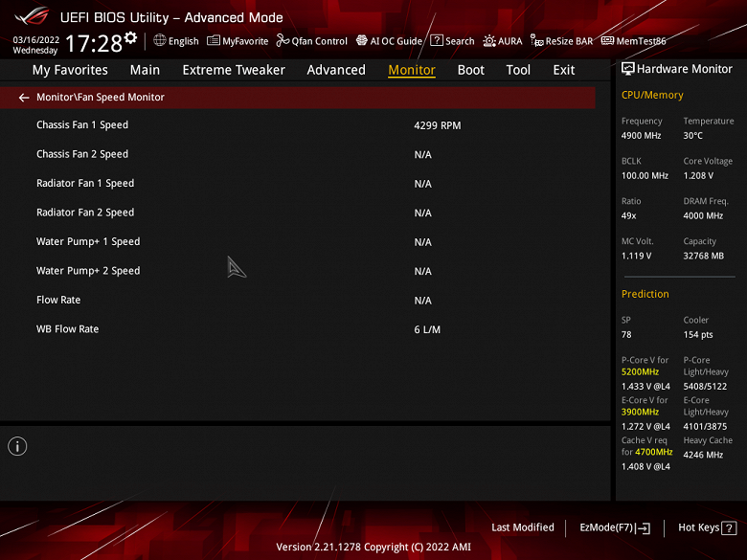This screenshot has width=747, height=560.
Task: Click the info circle icon
Action: tap(17, 446)
